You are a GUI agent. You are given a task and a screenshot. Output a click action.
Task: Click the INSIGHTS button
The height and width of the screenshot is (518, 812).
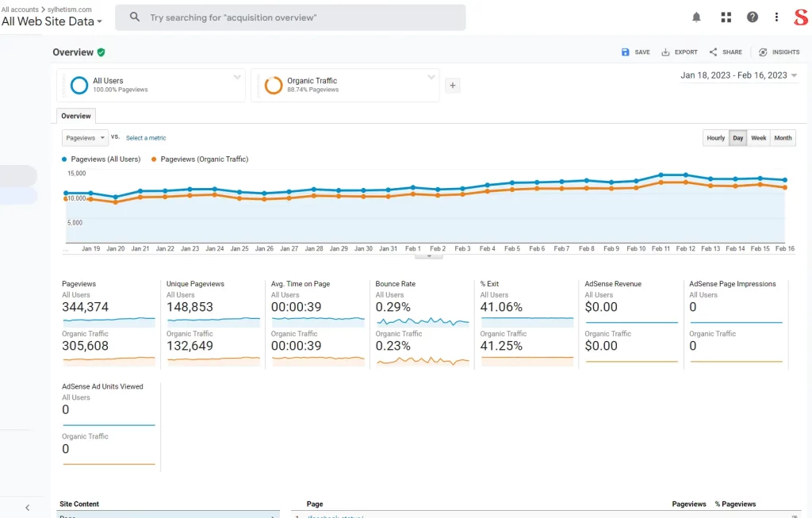point(779,52)
